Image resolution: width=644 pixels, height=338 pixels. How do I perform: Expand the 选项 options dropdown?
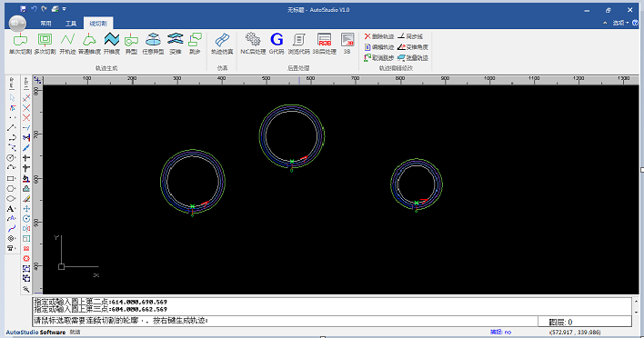620,23
